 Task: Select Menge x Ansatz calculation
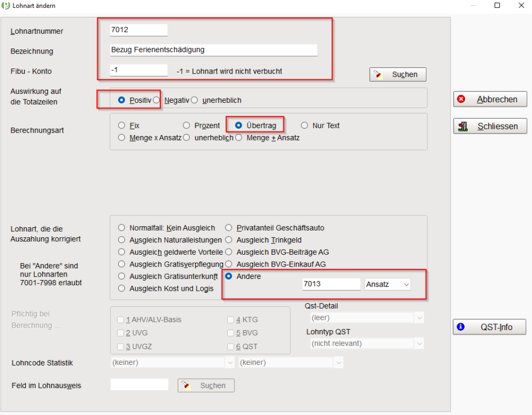coord(121,137)
